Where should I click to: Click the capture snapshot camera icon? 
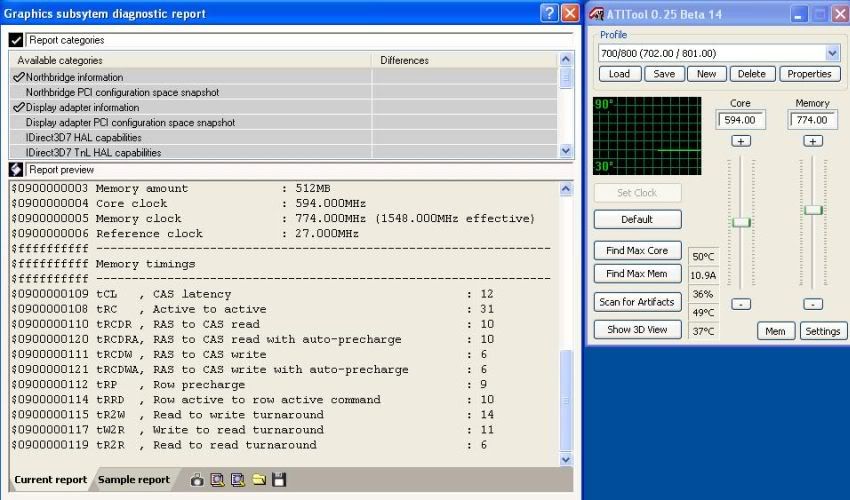(x=197, y=480)
